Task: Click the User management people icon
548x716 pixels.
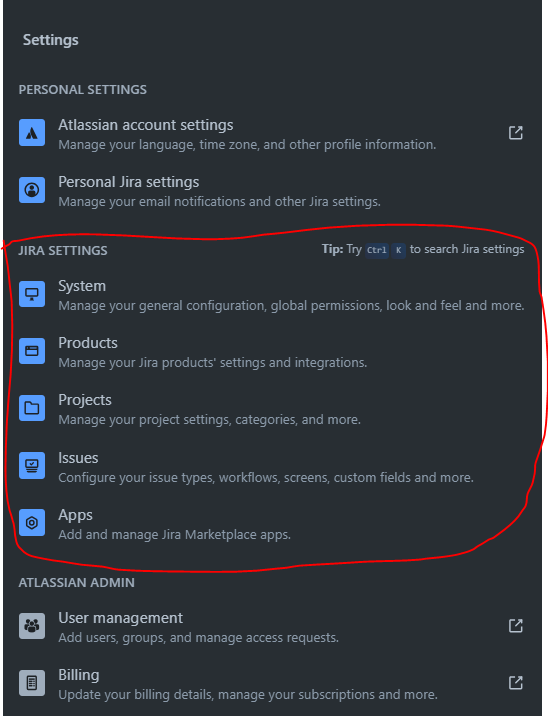Action: [x=32, y=626]
